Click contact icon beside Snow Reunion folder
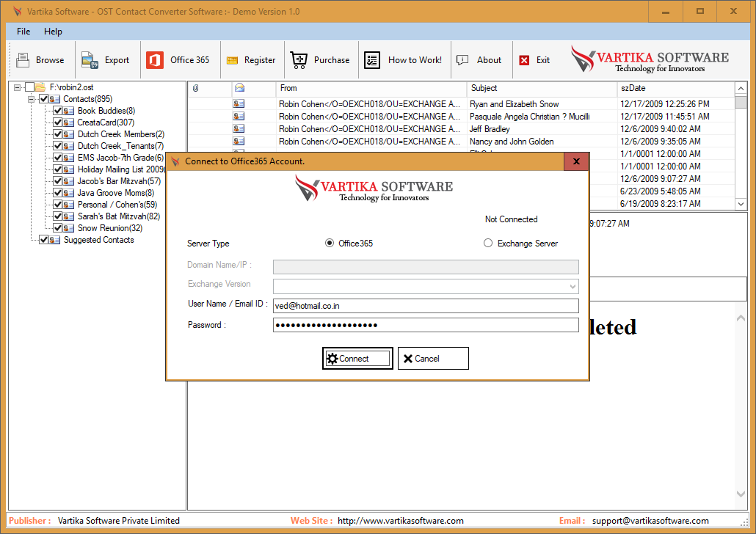Screen dimensions: 756x534 [68, 228]
